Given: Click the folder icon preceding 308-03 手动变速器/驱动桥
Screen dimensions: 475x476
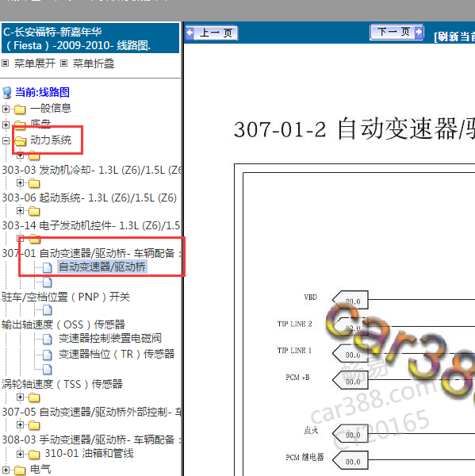Looking at the screenshot, I should coord(34,425).
